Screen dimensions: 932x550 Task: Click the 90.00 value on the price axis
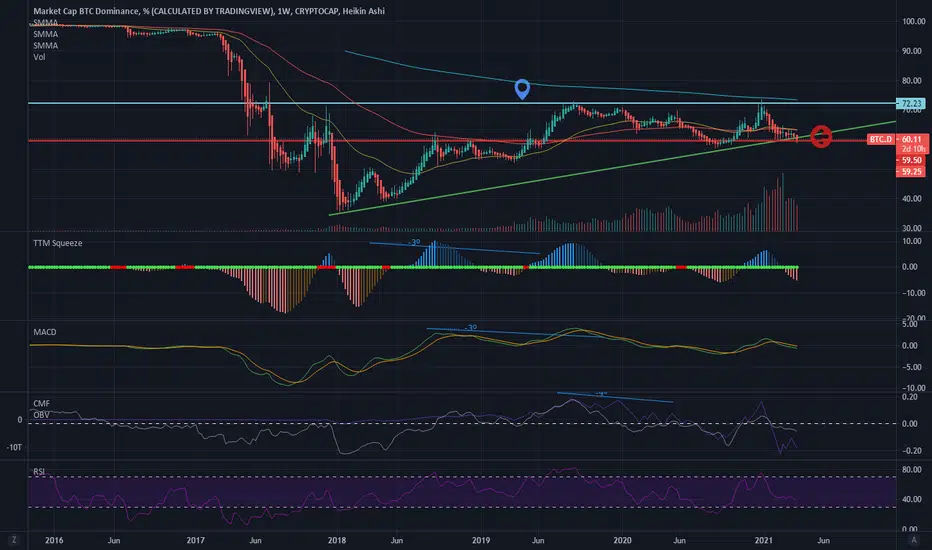(914, 51)
